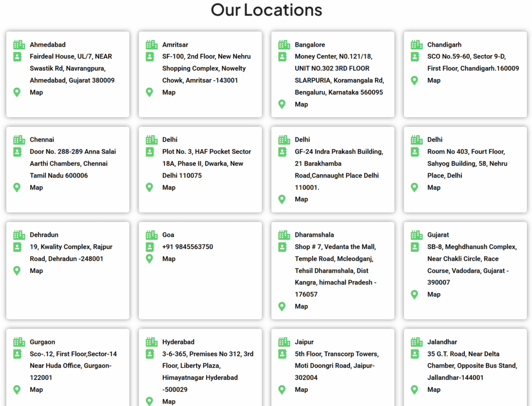This screenshot has width=532, height=406.
Task: Open Map link for Delhi Cannaught Place
Action: pyautogui.click(x=301, y=199)
